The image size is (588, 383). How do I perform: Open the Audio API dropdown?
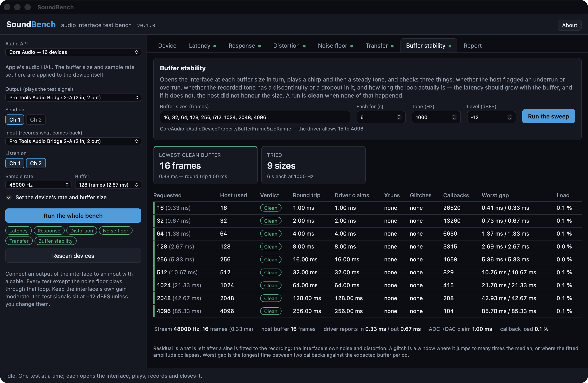coord(73,52)
